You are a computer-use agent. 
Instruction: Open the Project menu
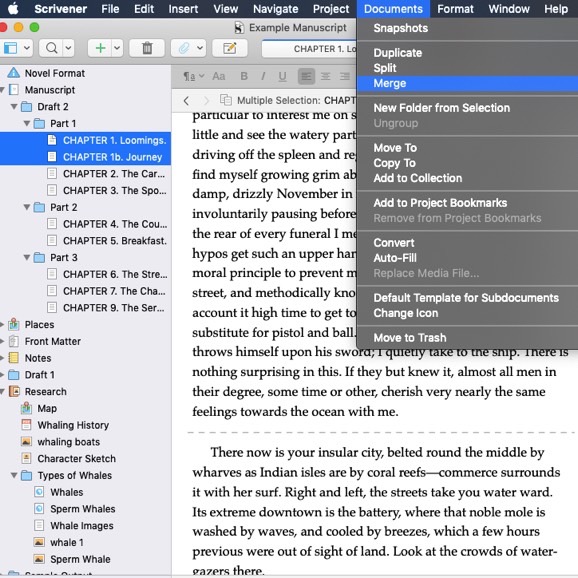(x=331, y=8)
